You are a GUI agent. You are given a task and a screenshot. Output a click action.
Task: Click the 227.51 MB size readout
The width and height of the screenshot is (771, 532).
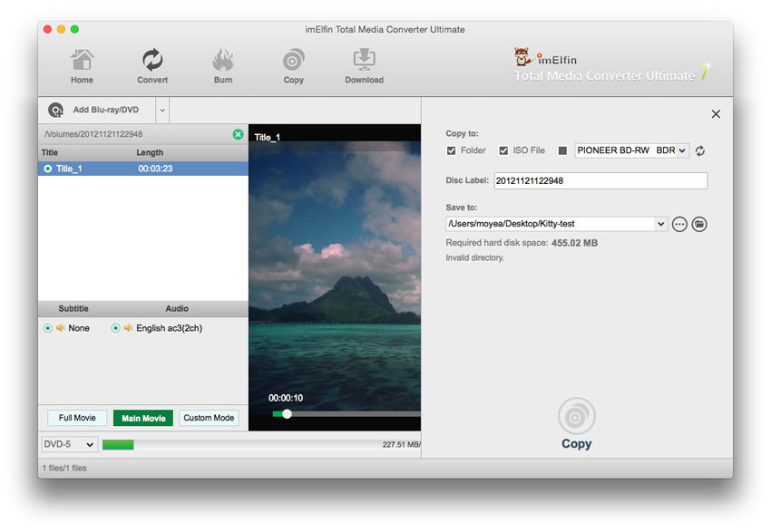tap(401, 445)
